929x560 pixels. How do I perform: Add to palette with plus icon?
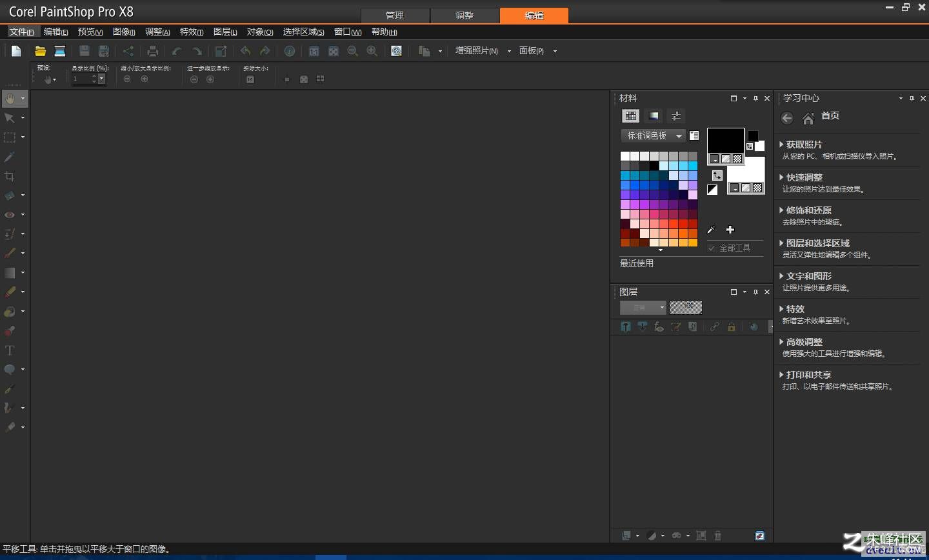pyautogui.click(x=730, y=230)
